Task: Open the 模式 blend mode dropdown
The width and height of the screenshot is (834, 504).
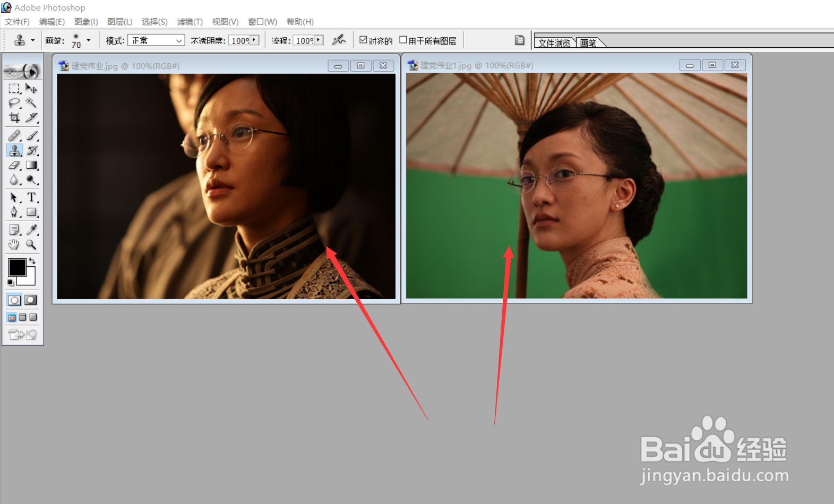Action: coord(156,40)
